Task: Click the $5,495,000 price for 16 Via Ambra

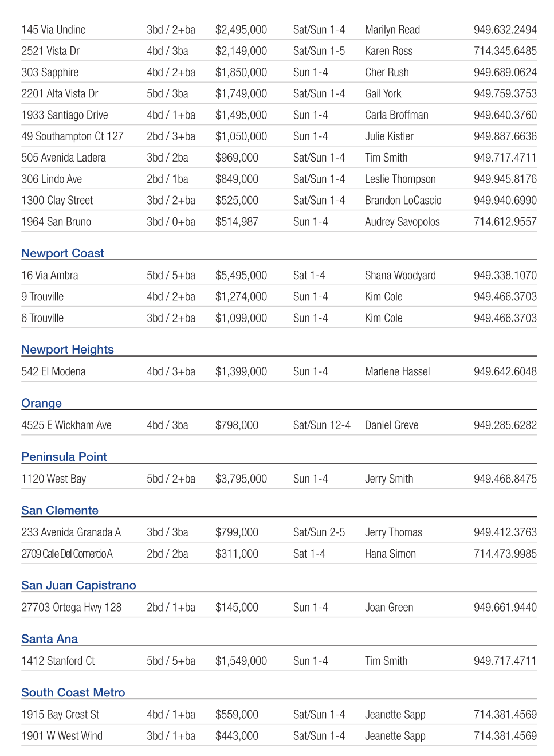Action: click(x=241, y=276)
